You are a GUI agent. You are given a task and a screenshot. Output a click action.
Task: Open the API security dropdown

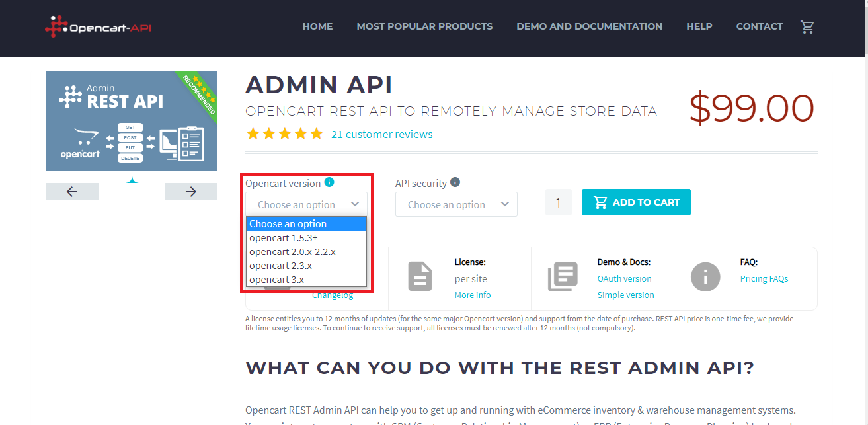tap(456, 204)
